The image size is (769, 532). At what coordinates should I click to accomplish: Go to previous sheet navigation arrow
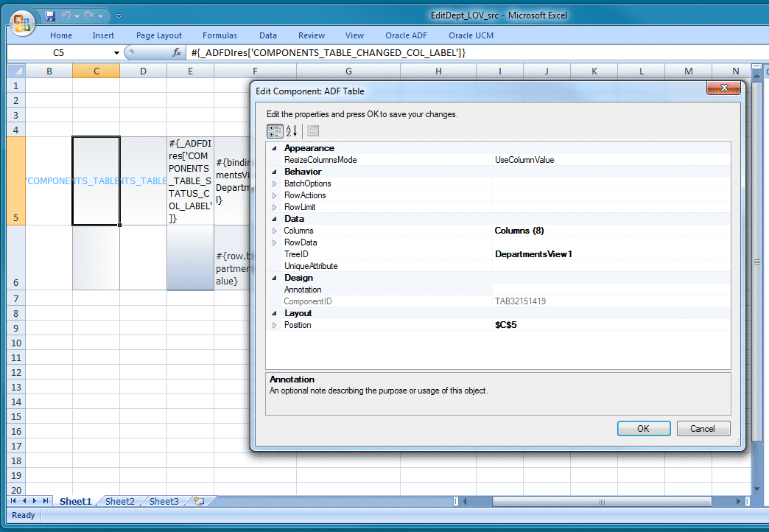coord(24,501)
